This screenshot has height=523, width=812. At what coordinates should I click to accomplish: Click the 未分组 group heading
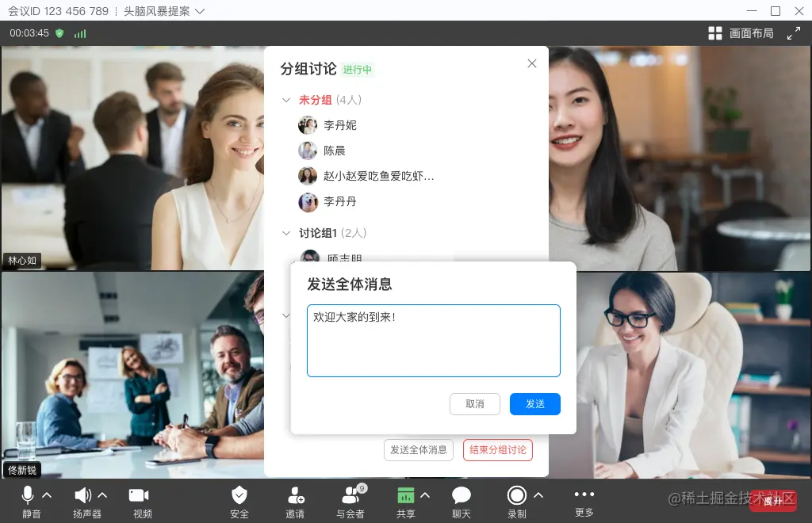(x=316, y=100)
